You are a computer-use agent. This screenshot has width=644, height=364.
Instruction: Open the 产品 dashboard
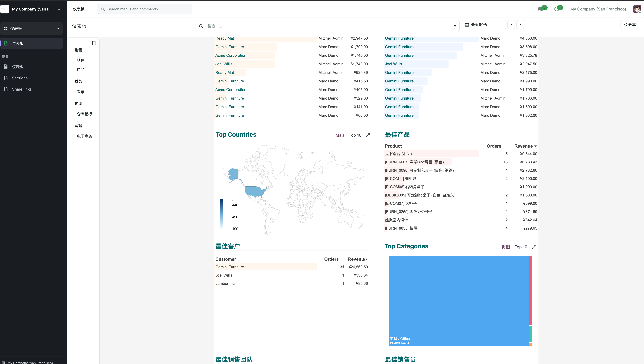click(x=81, y=70)
